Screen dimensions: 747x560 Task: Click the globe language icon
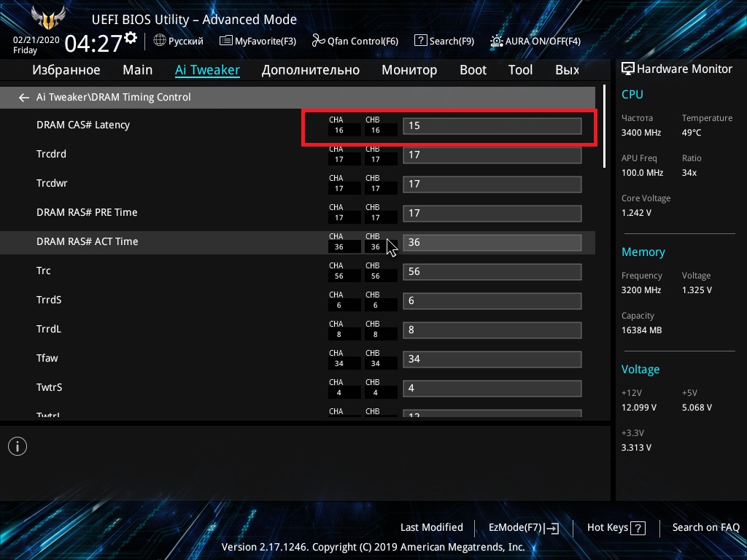[160, 41]
